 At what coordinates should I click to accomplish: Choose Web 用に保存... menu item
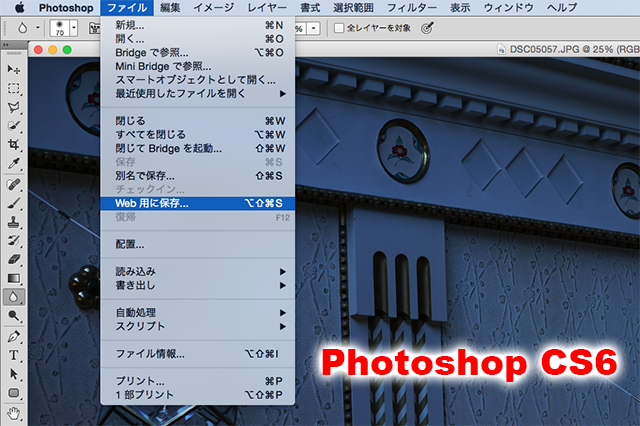[198, 203]
